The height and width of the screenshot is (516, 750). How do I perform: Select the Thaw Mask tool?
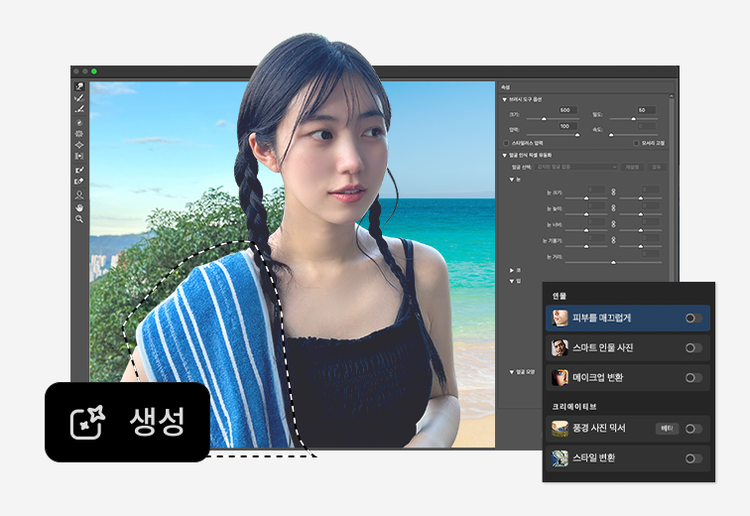(x=79, y=181)
